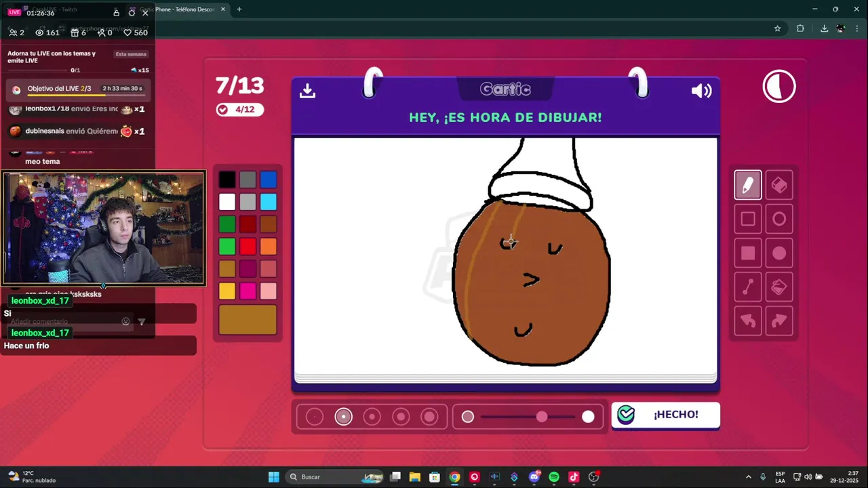Click the opacity slider handle

click(x=542, y=417)
